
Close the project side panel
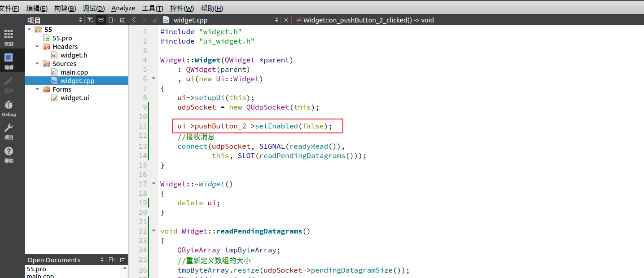[x=123, y=20]
